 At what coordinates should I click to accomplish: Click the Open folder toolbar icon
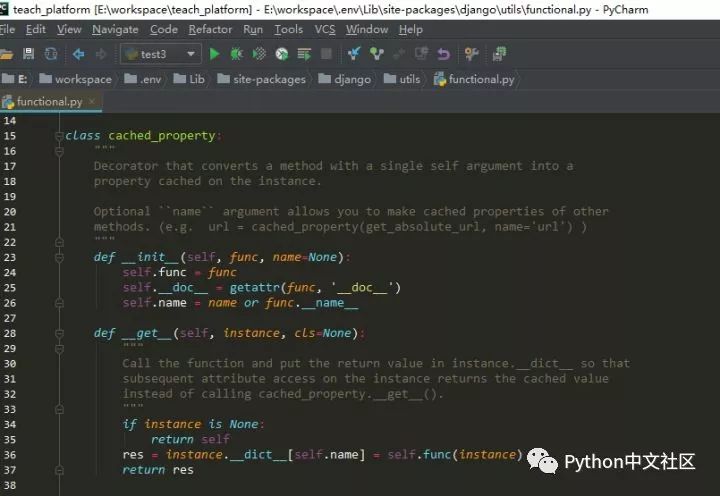pyautogui.click(x=6, y=54)
